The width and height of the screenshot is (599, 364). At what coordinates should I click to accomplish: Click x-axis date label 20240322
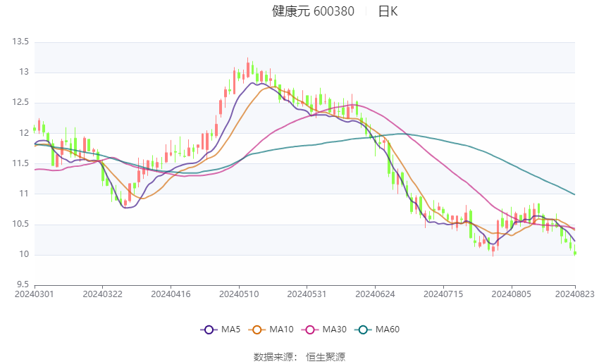pos(102,294)
